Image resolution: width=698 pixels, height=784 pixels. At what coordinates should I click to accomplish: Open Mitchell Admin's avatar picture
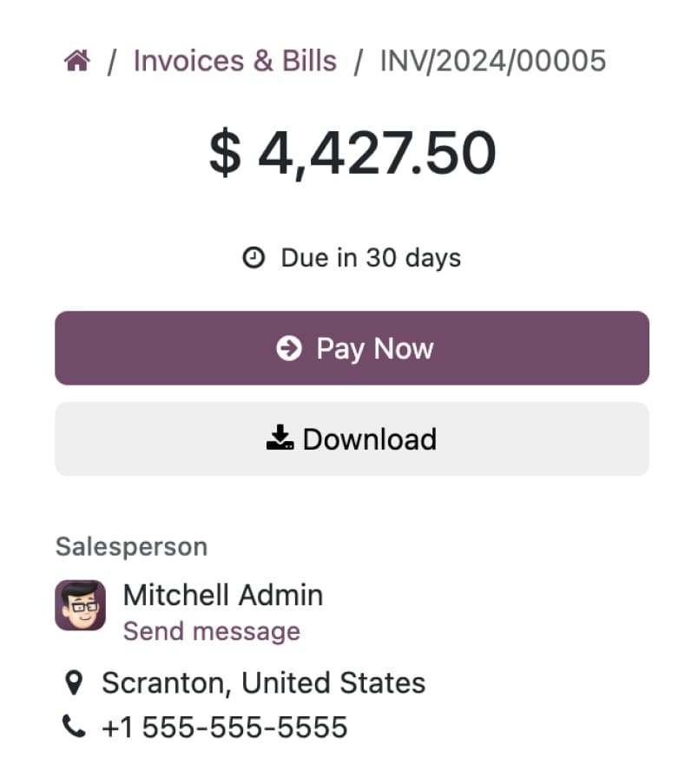tap(81, 605)
